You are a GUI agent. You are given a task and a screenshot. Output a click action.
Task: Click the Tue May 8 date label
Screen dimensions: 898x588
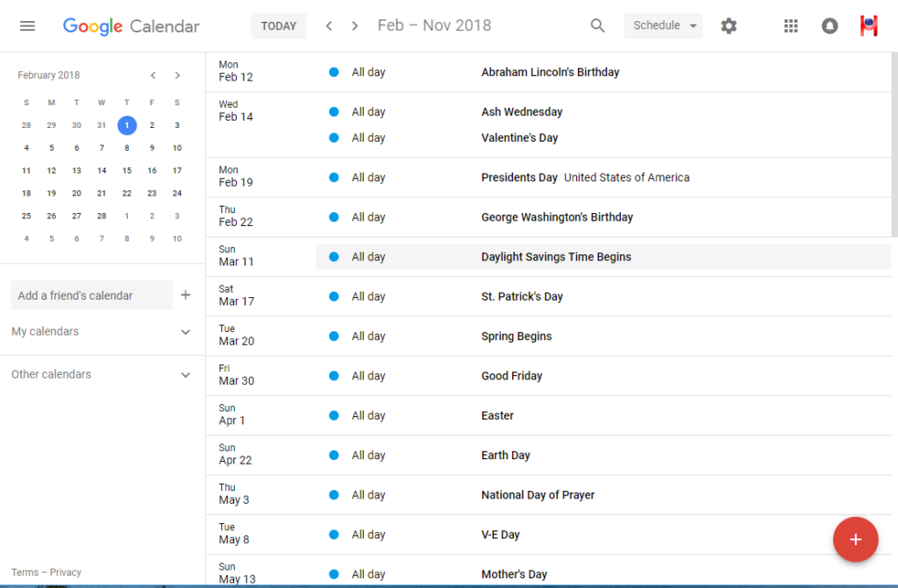[x=233, y=534]
